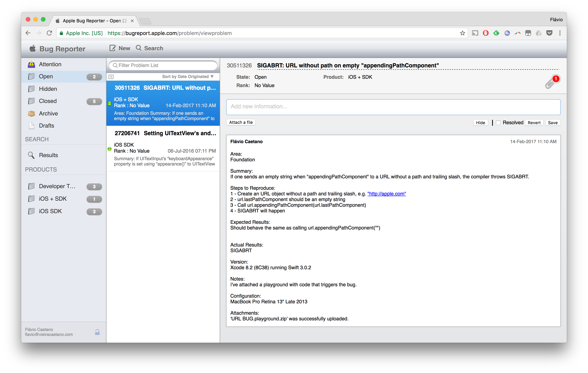Click the green diamond extension icon

point(496,33)
